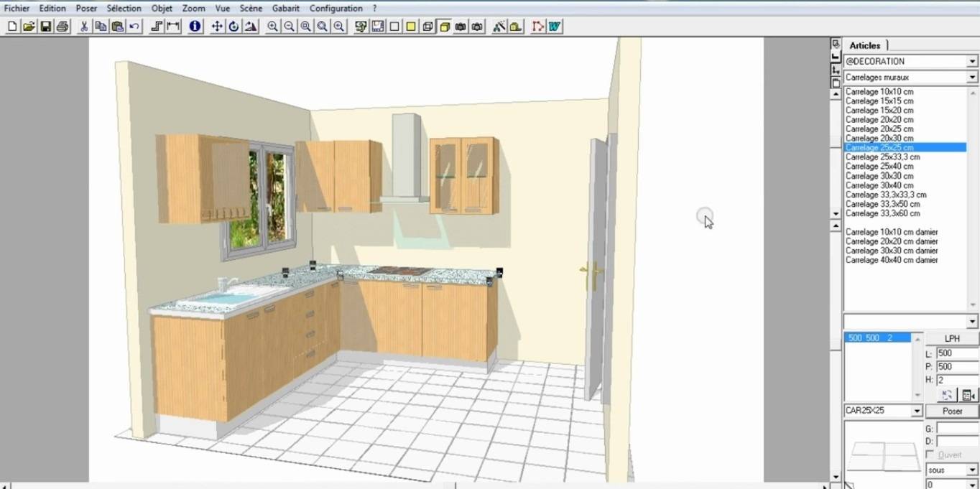The height and width of the screenshot is (489, 980).
Task: Open a file with the folder icon
Action: pos(29,27)
